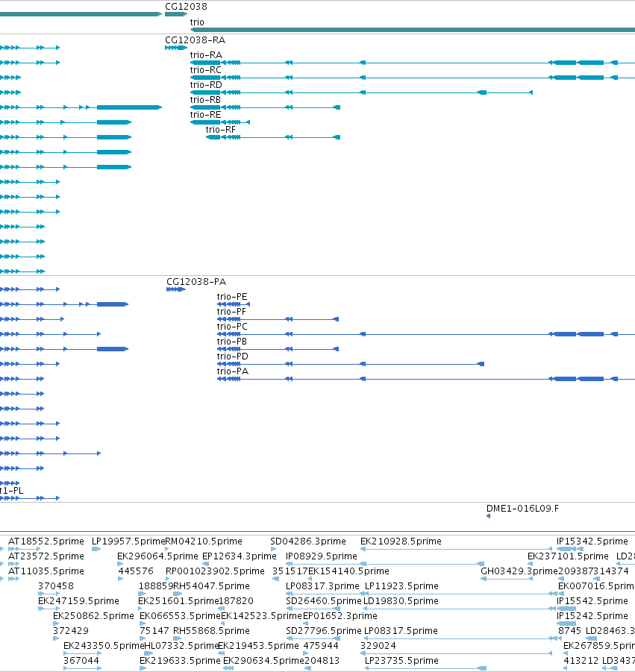Select the trio-RC transcript label

click(206, 70)
